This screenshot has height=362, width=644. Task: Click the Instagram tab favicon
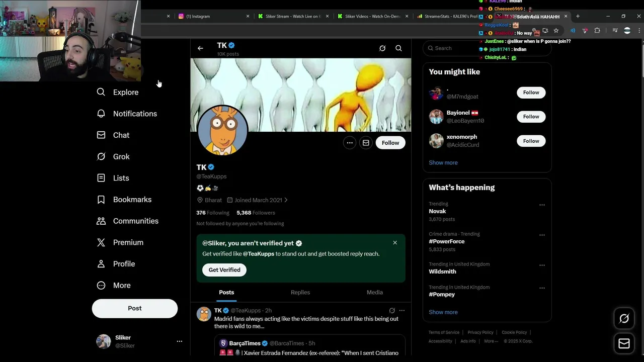coord(181,16)
